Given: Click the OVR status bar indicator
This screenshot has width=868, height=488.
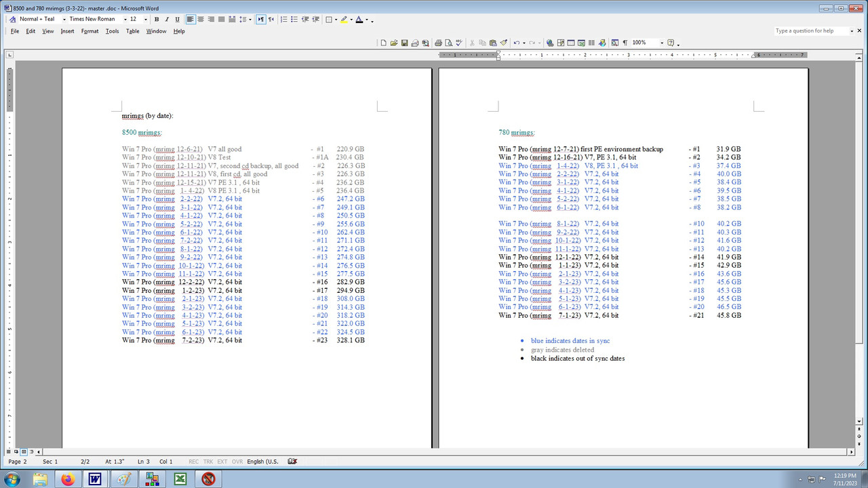Looking at the screenshot, I should (237, 462).
